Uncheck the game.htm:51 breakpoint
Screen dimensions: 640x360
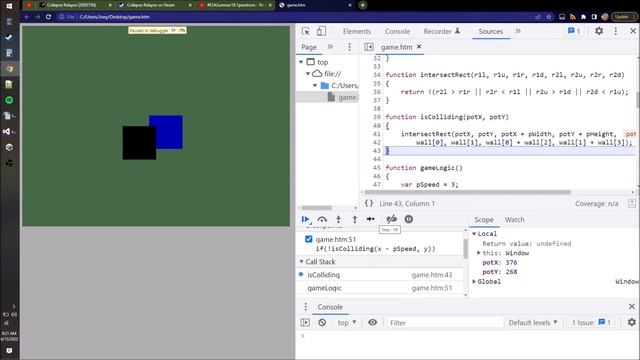[309, 239]
